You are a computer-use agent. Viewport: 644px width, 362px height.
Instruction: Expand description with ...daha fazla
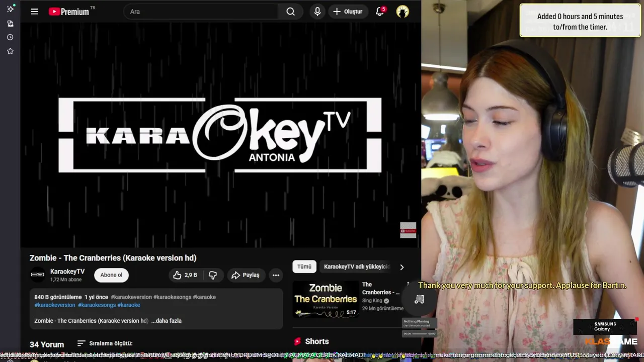tap(167, 321)
